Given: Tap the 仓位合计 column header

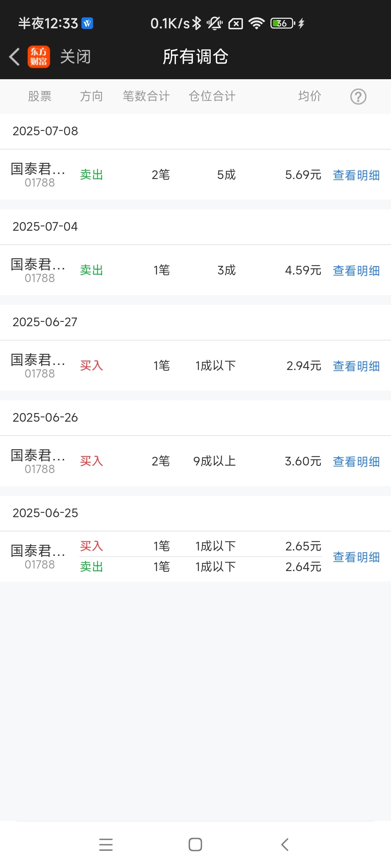Looking at the screenshot, I should pos(212,96).
